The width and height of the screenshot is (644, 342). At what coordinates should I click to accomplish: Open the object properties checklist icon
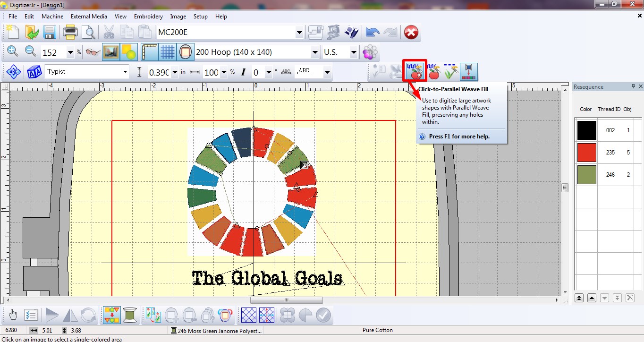31,315
